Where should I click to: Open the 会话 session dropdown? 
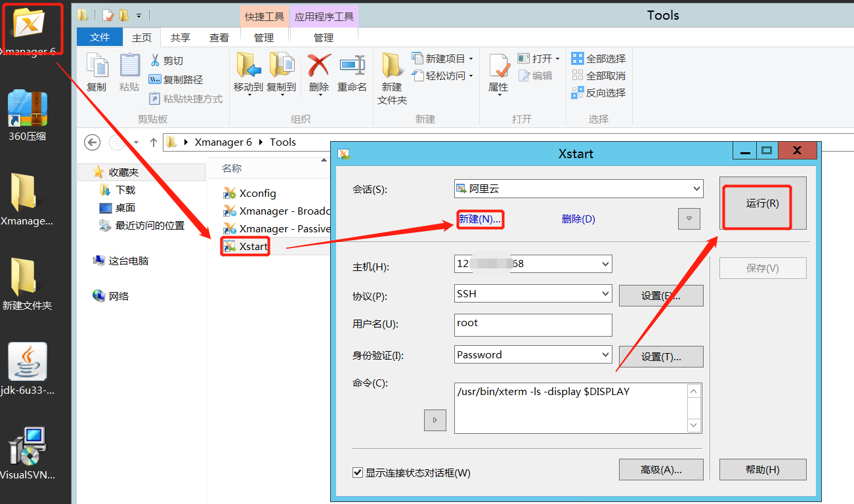[696, 189]
